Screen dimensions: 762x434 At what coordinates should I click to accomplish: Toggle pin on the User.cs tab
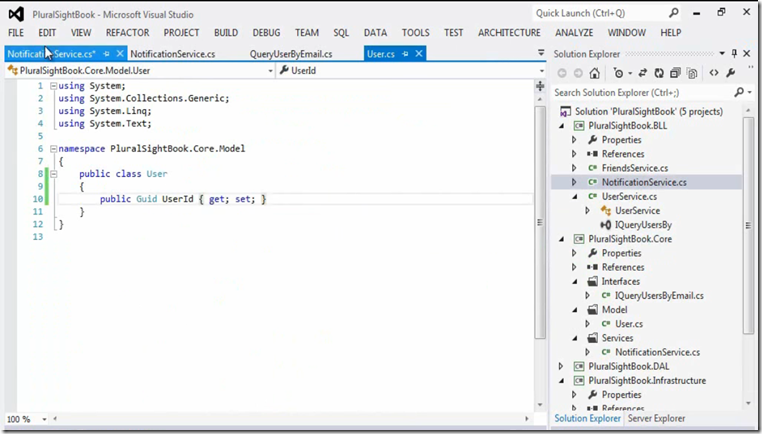[405, 54]
